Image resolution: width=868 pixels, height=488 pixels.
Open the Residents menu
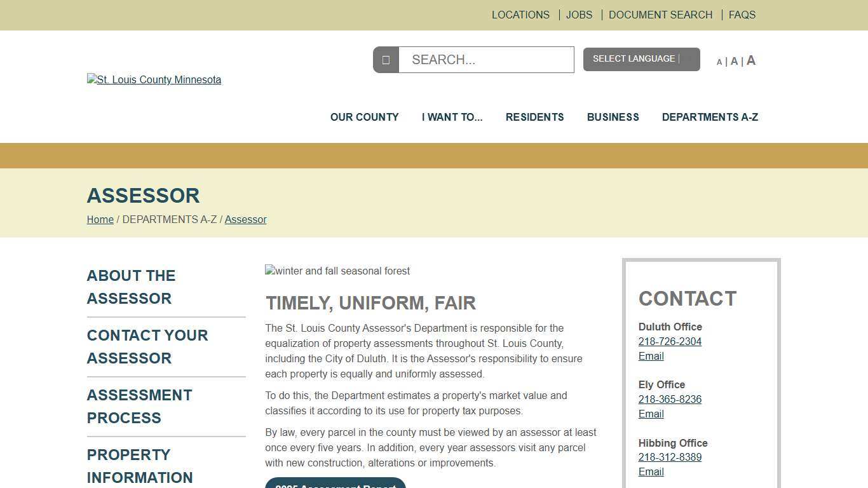coord(534,117)
